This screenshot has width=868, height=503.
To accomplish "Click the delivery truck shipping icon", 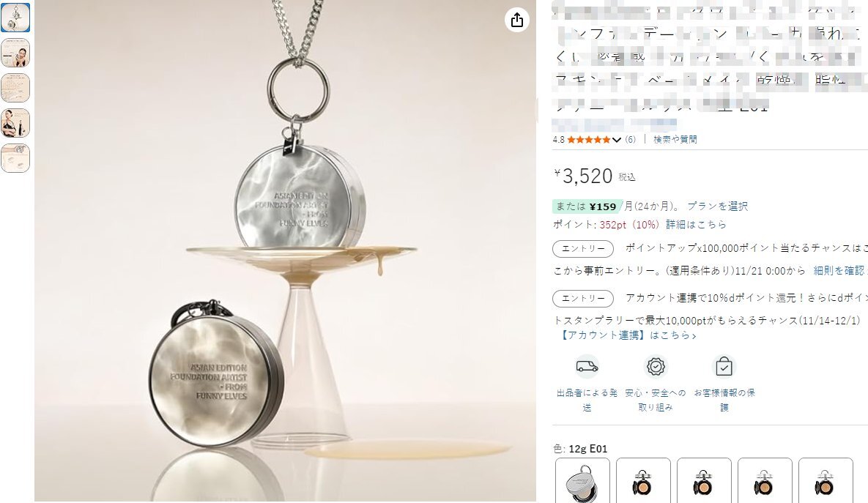I will [587, 366].
